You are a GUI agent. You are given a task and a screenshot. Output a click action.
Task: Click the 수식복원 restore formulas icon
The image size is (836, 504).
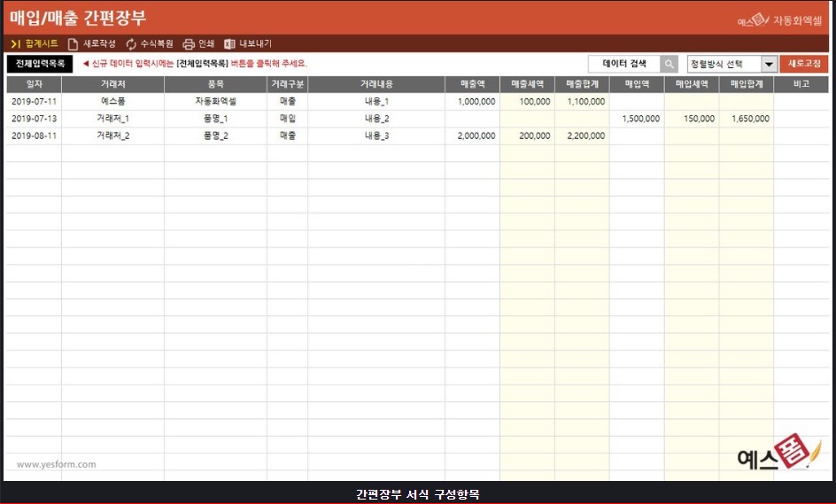[x=131, y=43]
